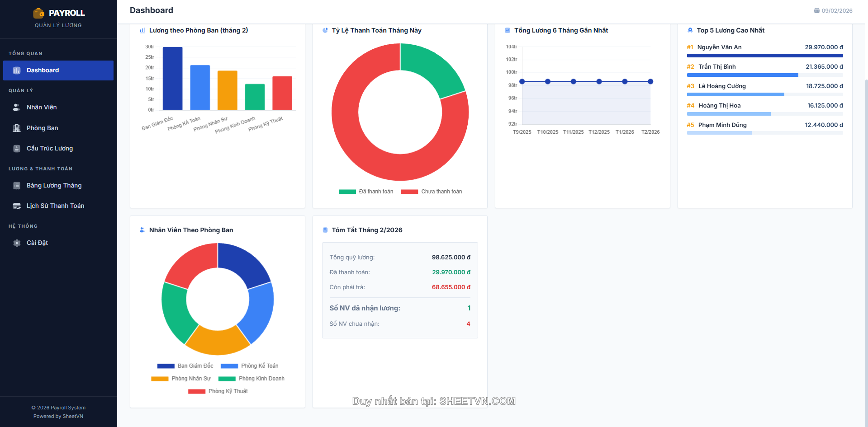The height and width of the screenshot is (427, 868).
Task: Click the Ban Giám Đốc bar in chart
Action: click(x=172, y=79)
